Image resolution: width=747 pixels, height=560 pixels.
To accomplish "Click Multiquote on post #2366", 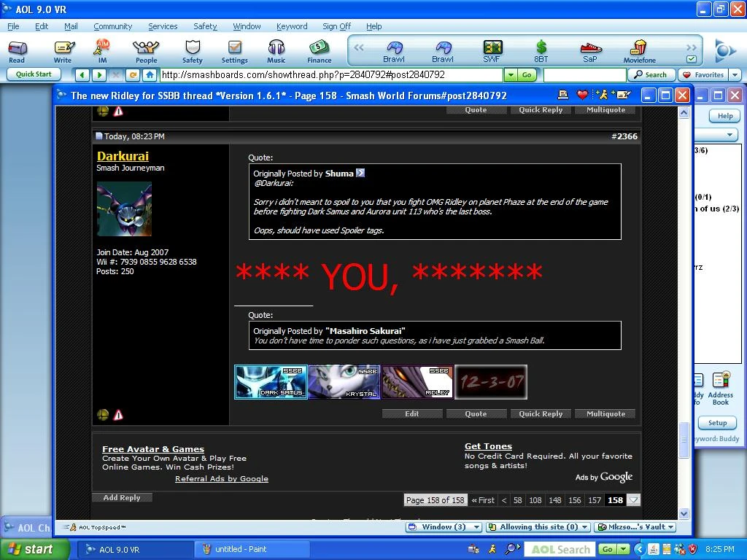I will (x=605, y=414).
